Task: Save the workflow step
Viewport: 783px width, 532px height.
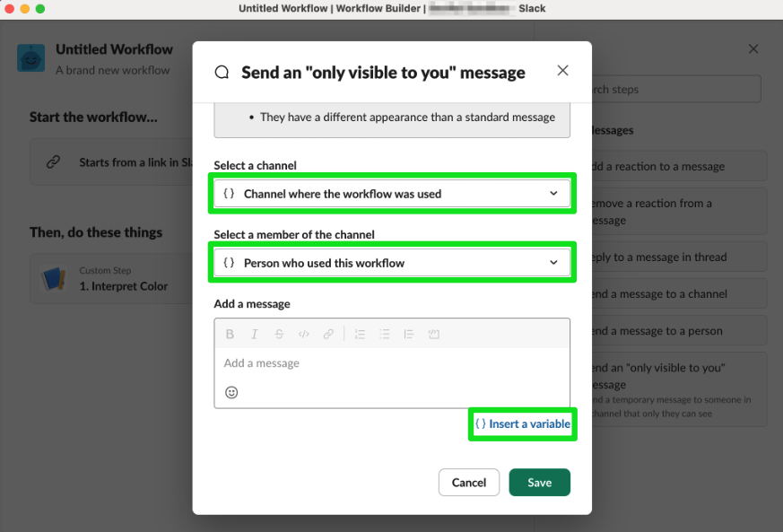Action: pos(539,482)
